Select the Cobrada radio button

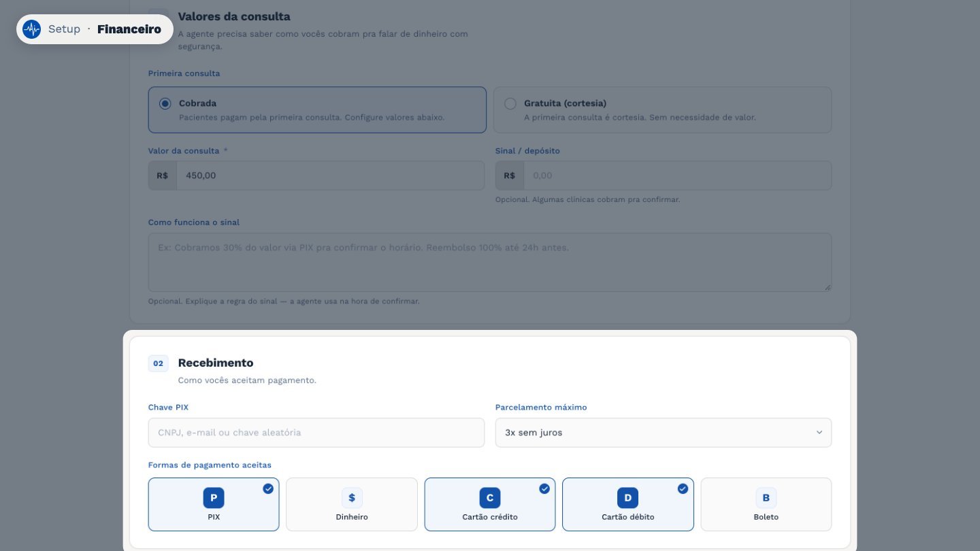click(165, 103)
